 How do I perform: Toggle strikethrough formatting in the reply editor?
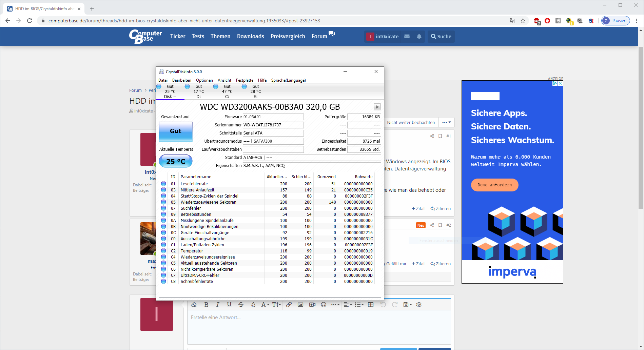(241, 305)
